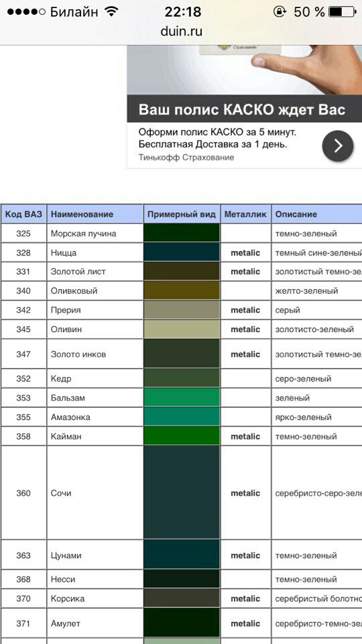The width and height of the screenshot is (362, 644).
Task: Select the "Примерный вид" column header
Action: [x=182, y=214]
